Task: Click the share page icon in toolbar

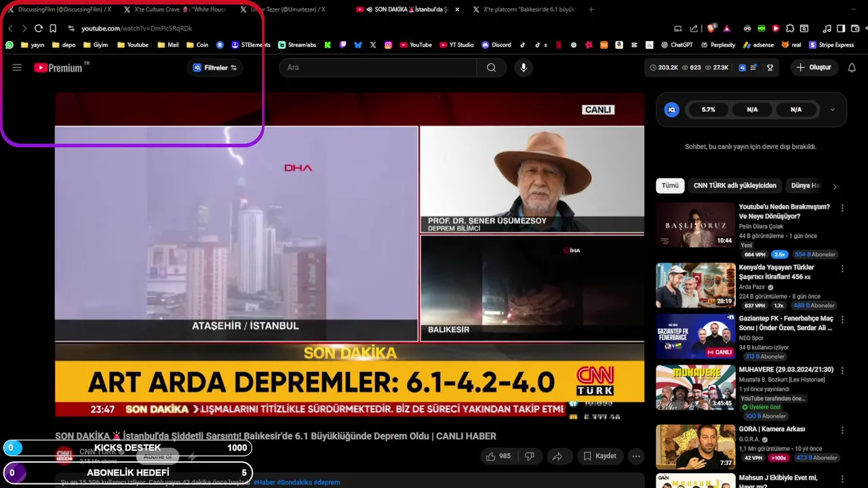Action: (694, 28)
